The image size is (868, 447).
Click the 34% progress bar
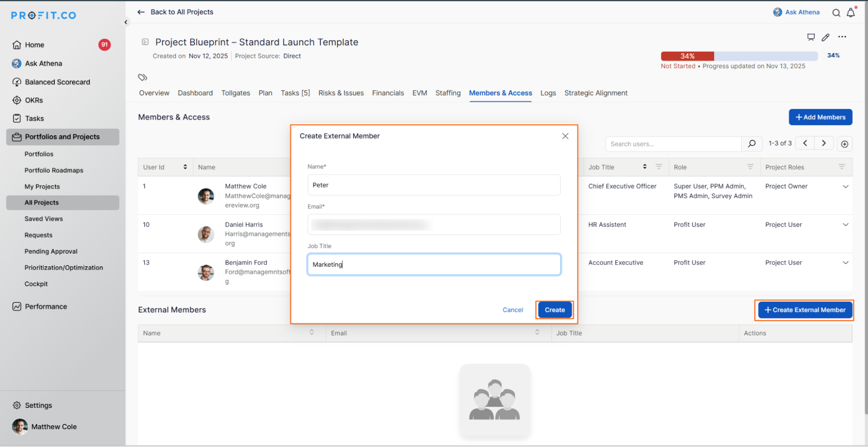click(x=739, y=56)
